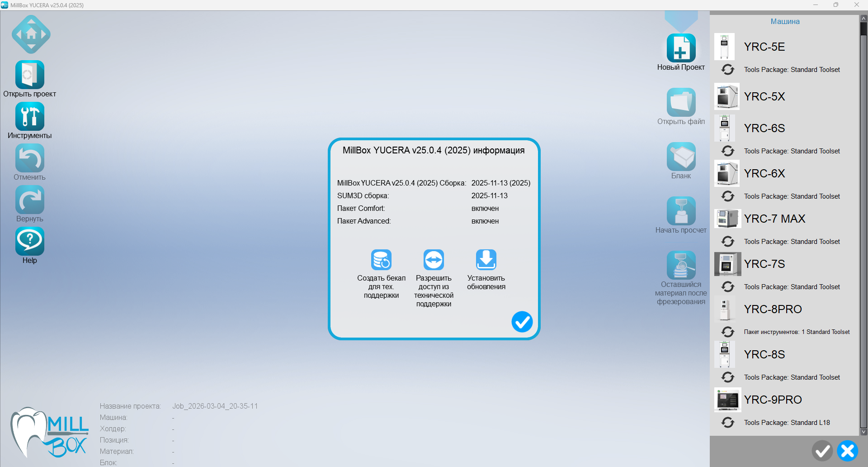Image resolution: width=868 pixels, height=467 pixels.
Task: Cancel machine selection with blue X button
Action: pos(847,451)
